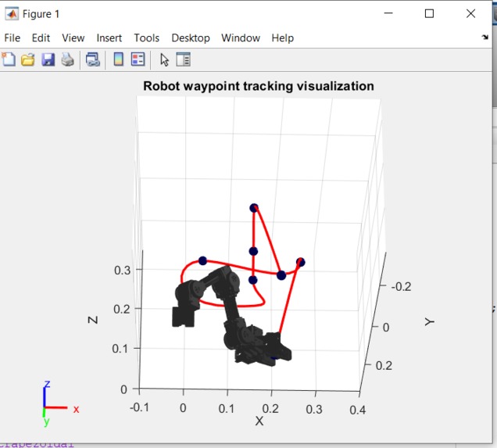Save the figure using the floppy disk icon
Screen dimensions: 497x448
[x=48, y=59]
